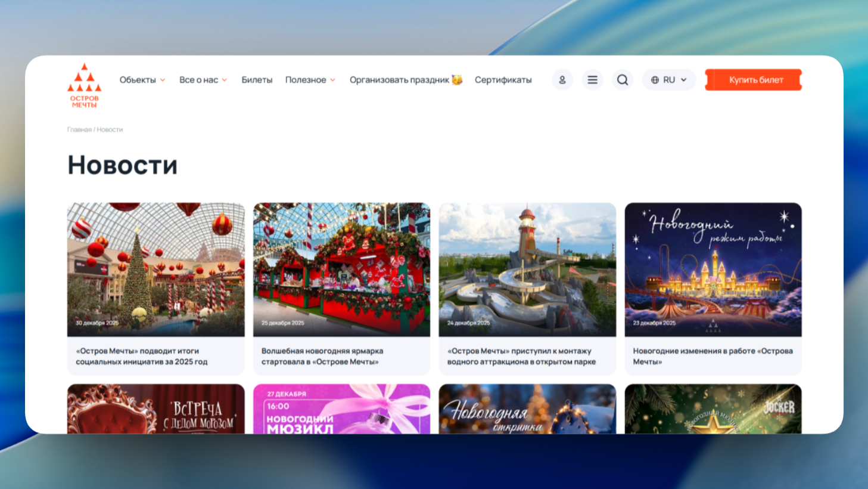Open article Волшебная новогодняя ярмарка стартовала
Image resolution: width=868 pixels, height=489 pixels.
pyautogui.click(x=322, y=356)
